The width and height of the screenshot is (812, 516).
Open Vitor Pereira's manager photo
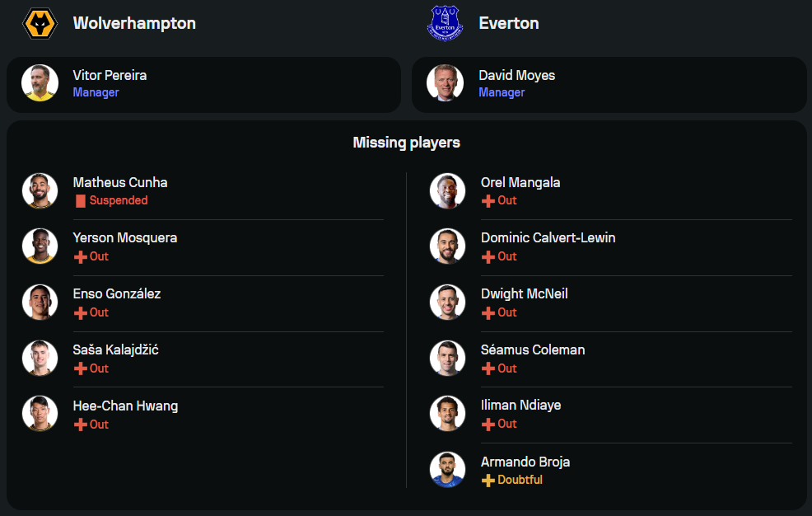point(40,82)
